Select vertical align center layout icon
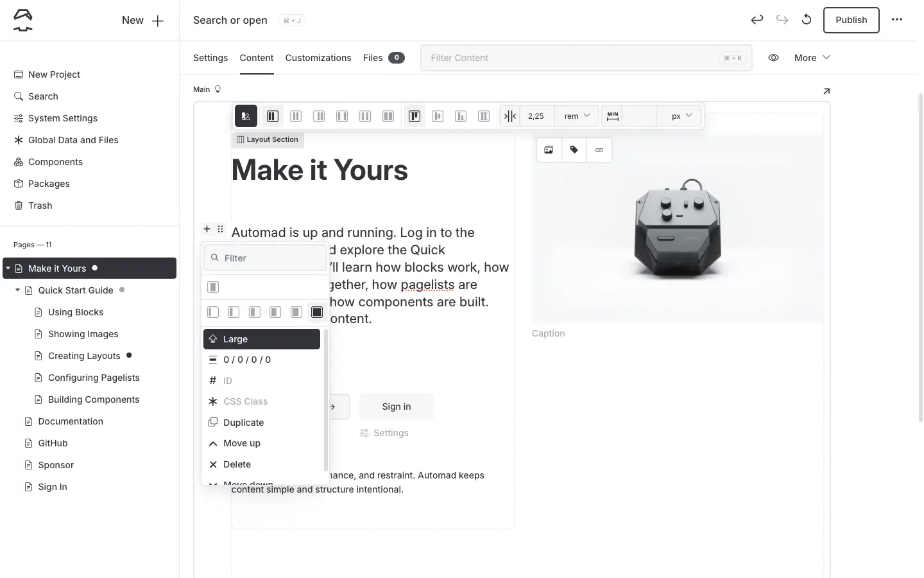The width and height of the screenshot is (924, 578). (438, 116)
